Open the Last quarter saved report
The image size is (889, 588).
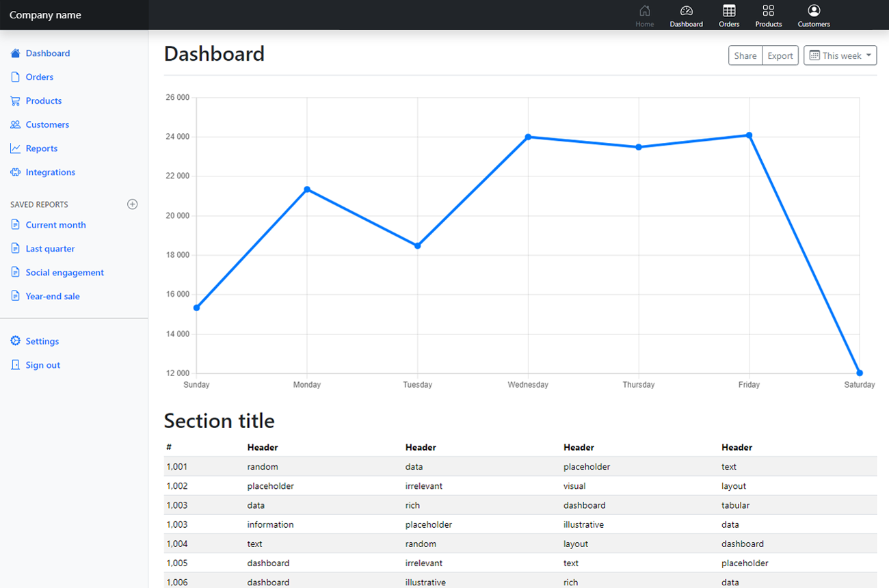pyautogui.click(x=51, y=248)
